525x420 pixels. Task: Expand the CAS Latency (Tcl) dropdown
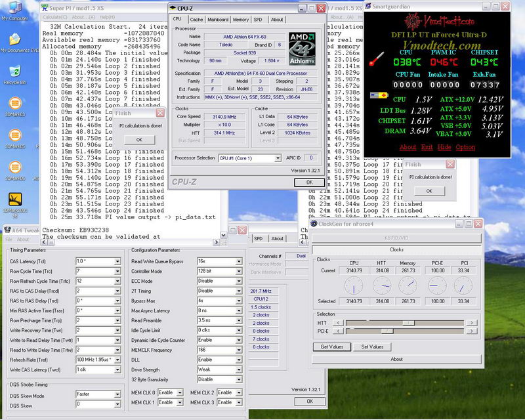coord(117,261)
